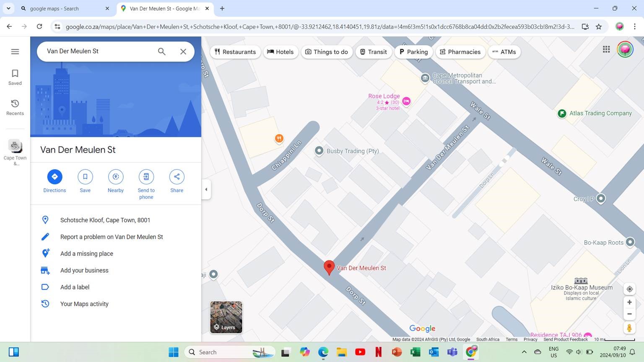
Task: Click Send Product Feedback link
Action: pos(566,339)
